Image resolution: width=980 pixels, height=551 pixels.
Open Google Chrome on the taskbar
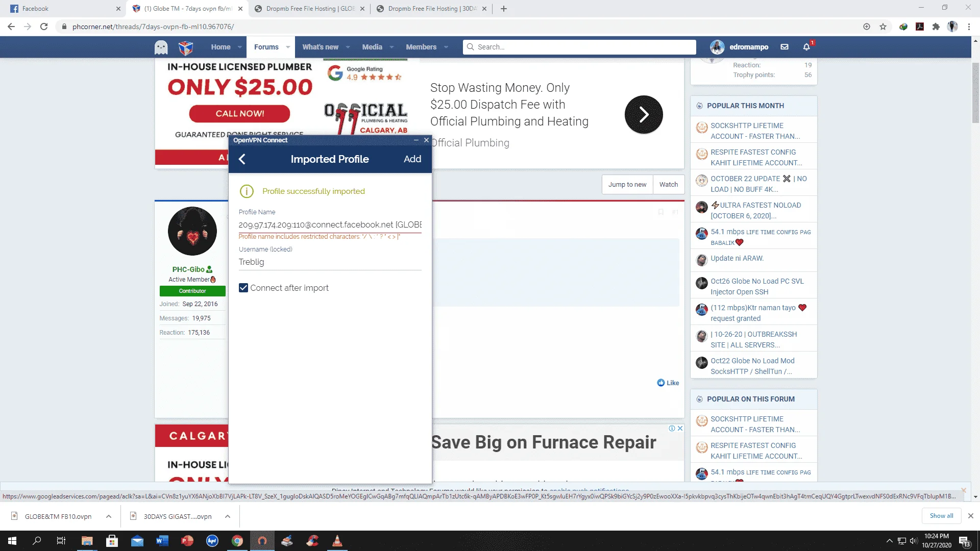237,541
